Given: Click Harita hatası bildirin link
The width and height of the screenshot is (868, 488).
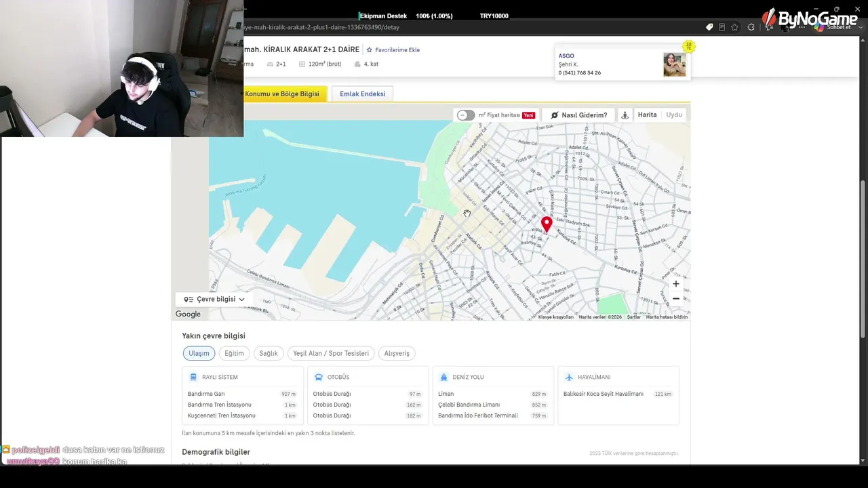Looking at the screenshot, I should tap(667, 317).
